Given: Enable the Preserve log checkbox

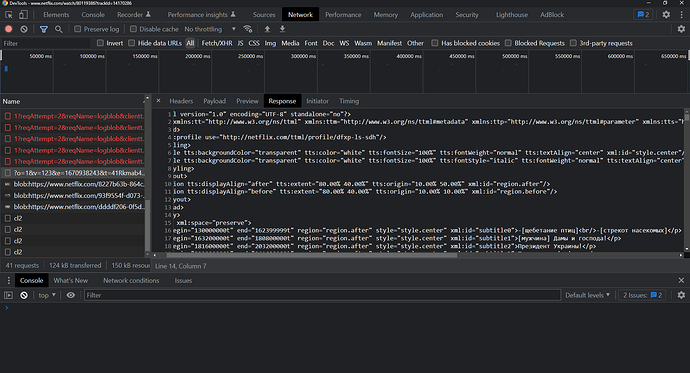Looking at the screenshot, I should coord(77,29).
